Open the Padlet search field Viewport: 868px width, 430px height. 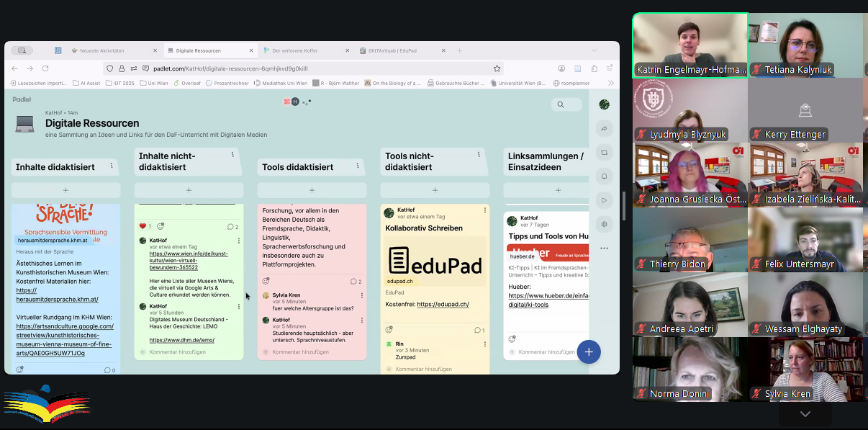pyautogui.click(x=567, y=105)
